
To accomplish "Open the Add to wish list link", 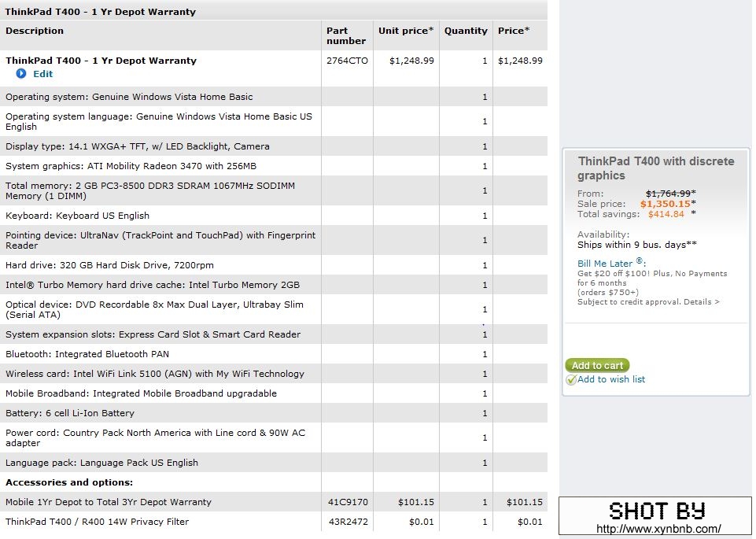I will click(611, 379).
